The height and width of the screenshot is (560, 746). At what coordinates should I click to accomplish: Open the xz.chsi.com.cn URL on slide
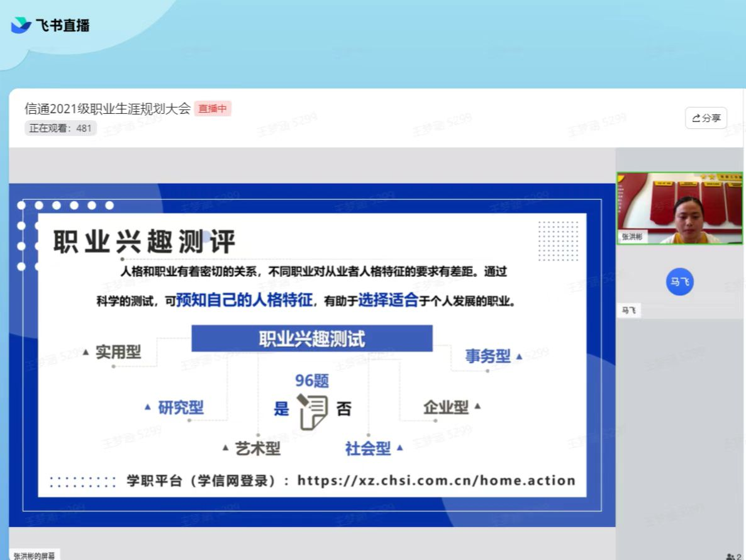tap(436, 481)
